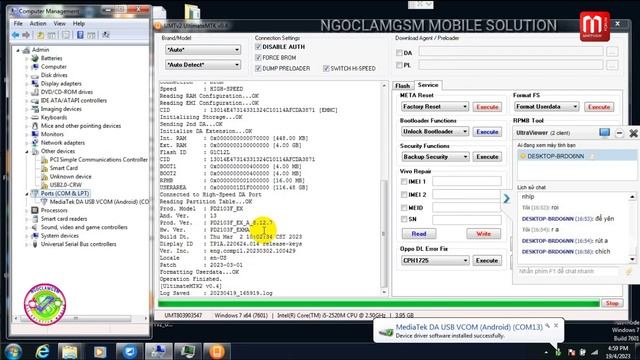Select the Monitors device icon

35,134
